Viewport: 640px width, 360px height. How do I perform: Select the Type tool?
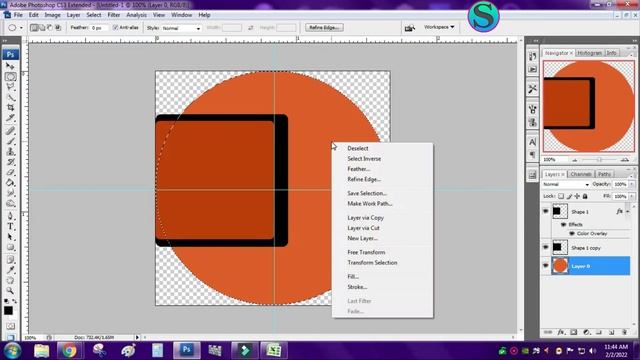[10, 227]
